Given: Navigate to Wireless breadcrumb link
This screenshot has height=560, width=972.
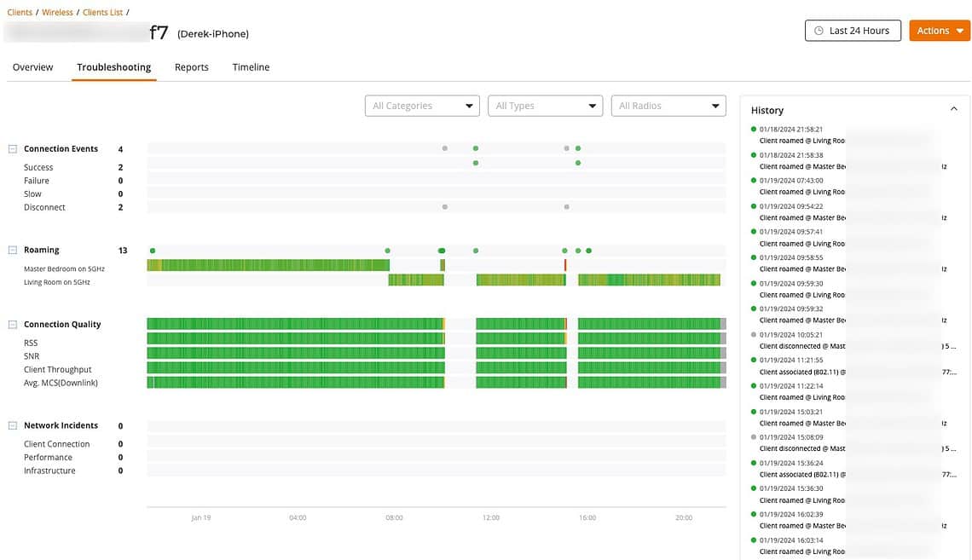Looking at the screenshot, I should [x=57, y=13].
